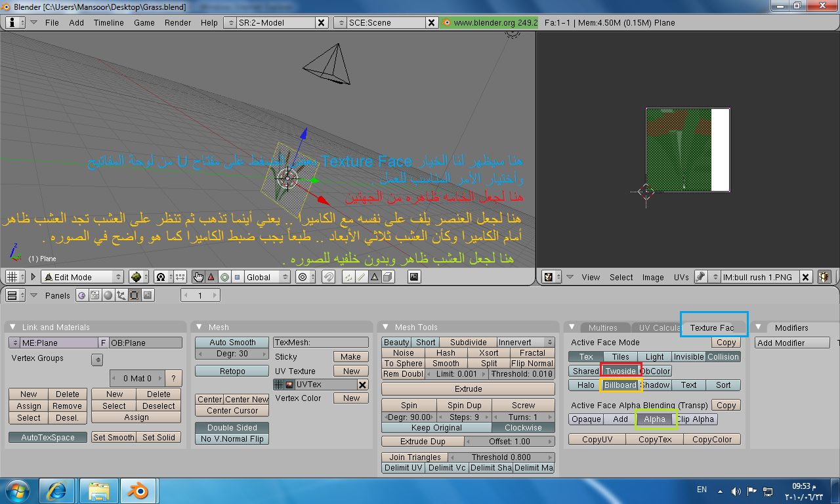Adjust the Threshold 0.800 join slider

pyautogui.click(x=501, y=457)
